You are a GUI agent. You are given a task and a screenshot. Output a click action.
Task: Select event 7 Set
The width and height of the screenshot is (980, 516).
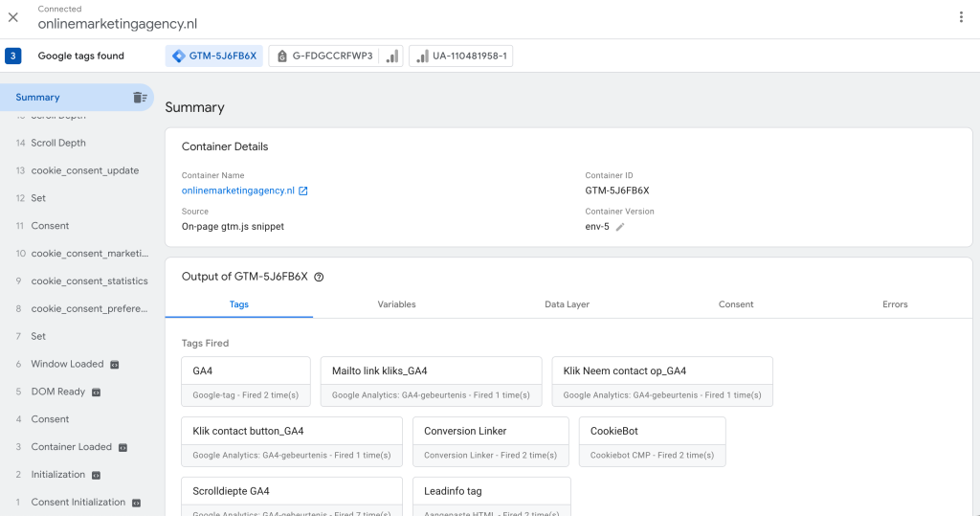pos(77,336)
